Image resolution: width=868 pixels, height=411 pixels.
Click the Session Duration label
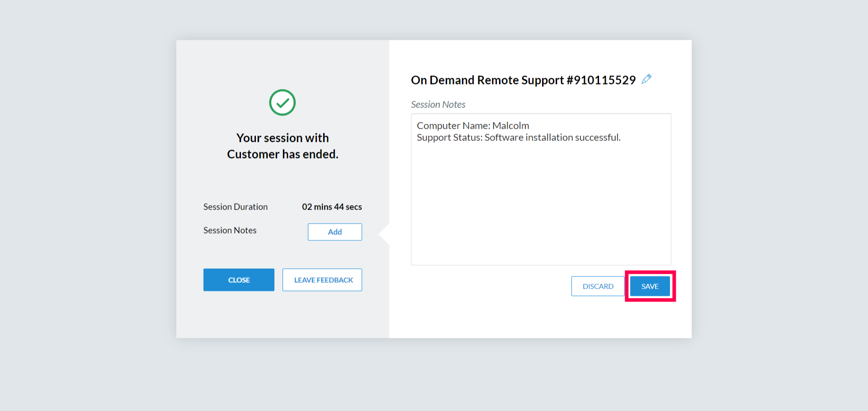(x=235, y=207)
